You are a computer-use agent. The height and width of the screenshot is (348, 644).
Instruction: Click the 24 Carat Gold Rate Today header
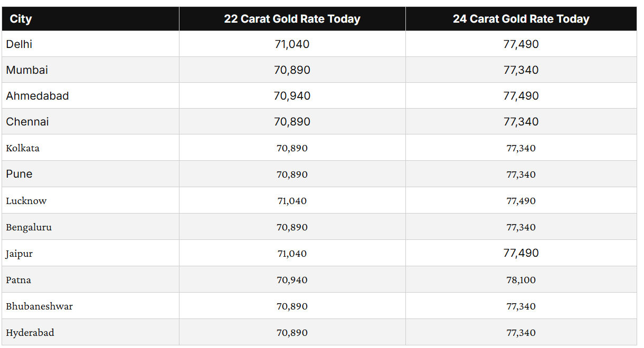(521, 19)
